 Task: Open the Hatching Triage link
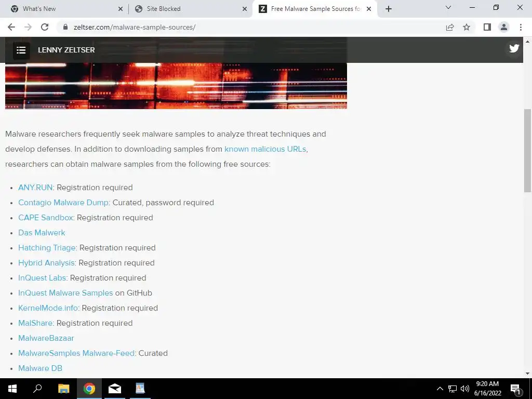click(x=47, y=248)
